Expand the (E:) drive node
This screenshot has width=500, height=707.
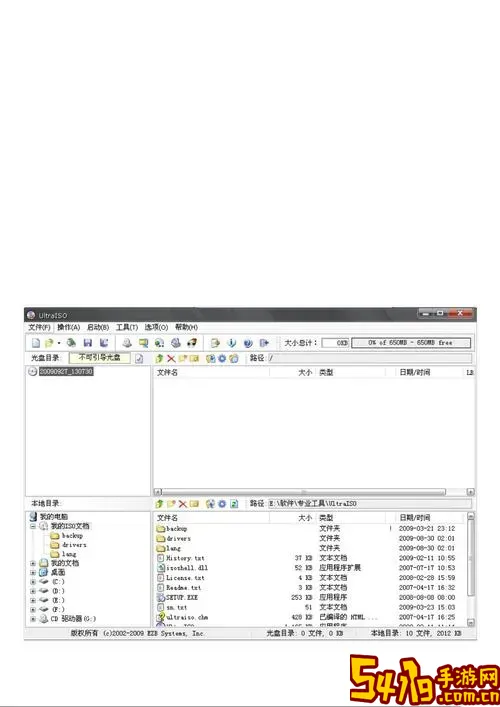point(33,600)
